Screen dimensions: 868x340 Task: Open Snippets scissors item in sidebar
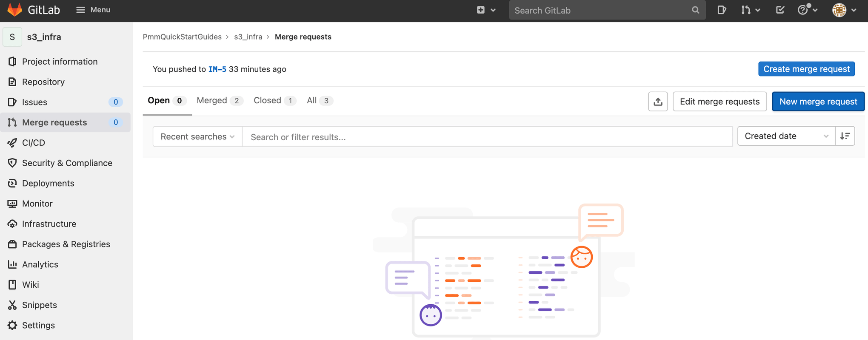click(12, 305)
